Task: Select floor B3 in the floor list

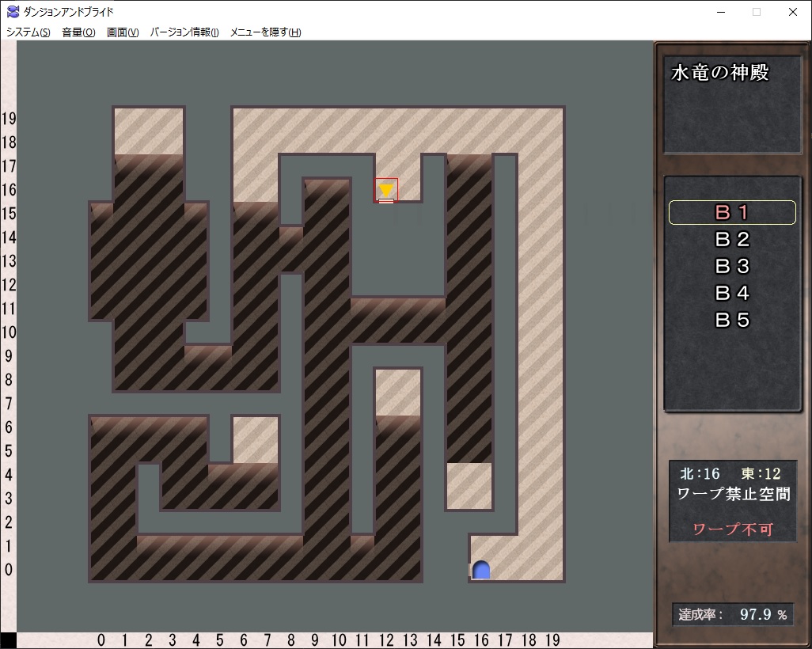Action: 732,266
